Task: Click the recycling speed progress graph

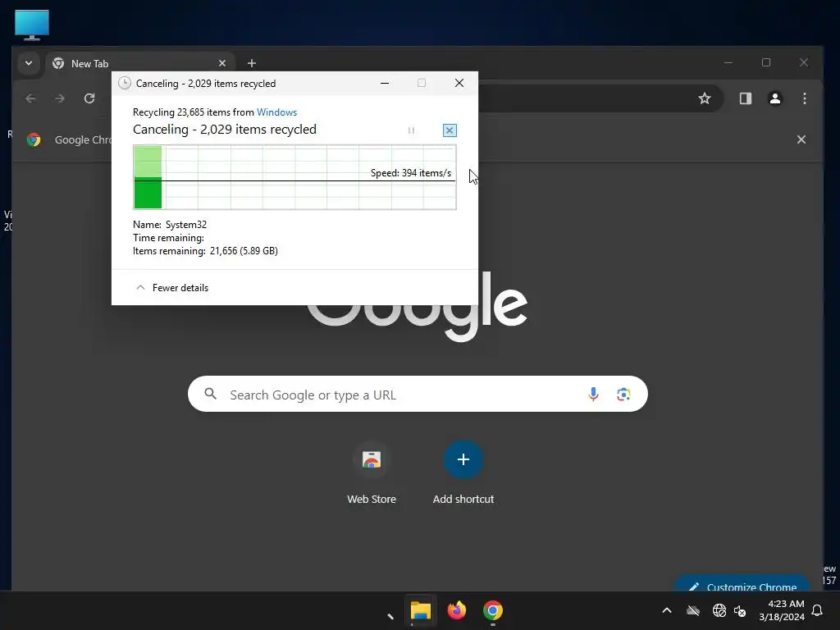Action: tap(294, 177)
